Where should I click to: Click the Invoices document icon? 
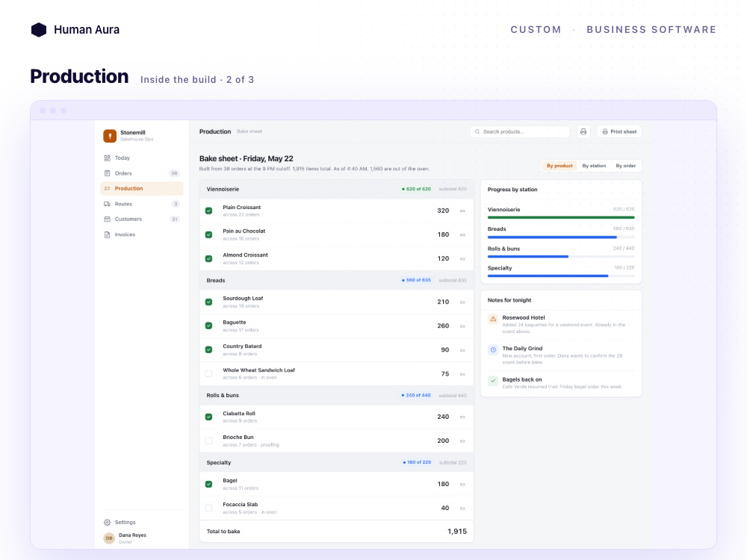(107, 234)
